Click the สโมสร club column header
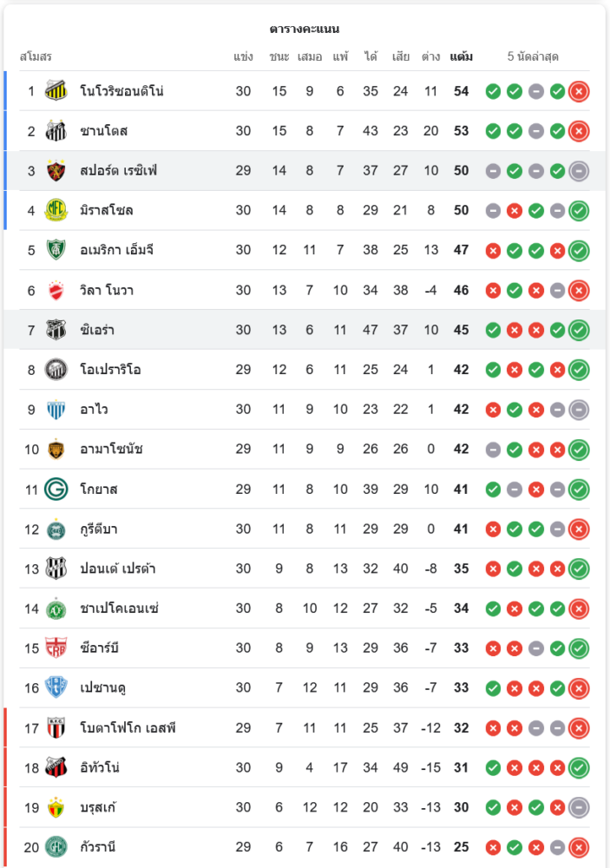Screen dimensions: 610x868 pyautogui.click(x=36, y=56)
